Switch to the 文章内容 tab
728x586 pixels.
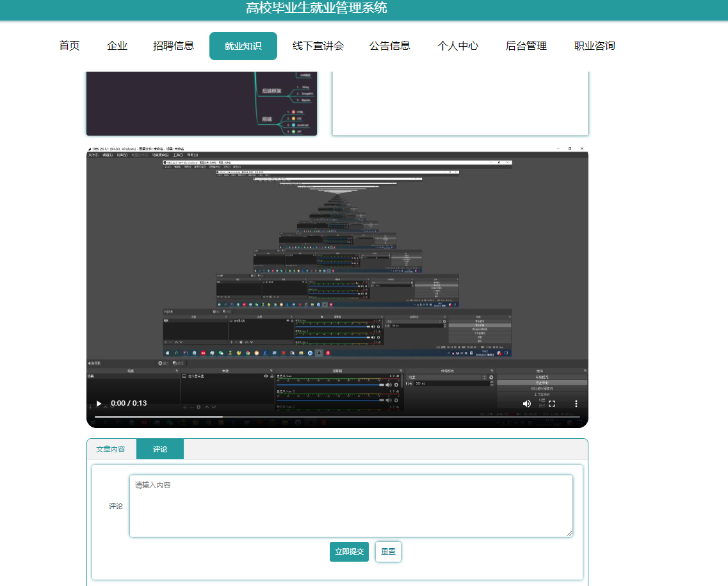point(111,449)
